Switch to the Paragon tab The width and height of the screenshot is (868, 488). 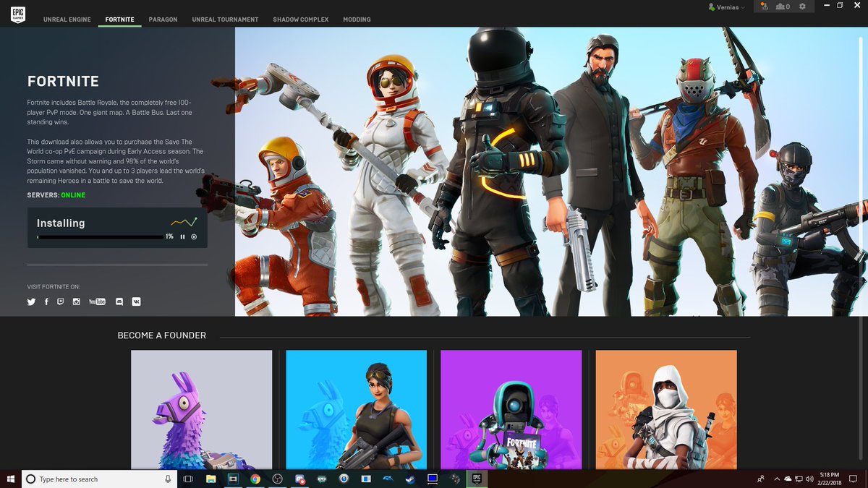(x=163, y=20)
